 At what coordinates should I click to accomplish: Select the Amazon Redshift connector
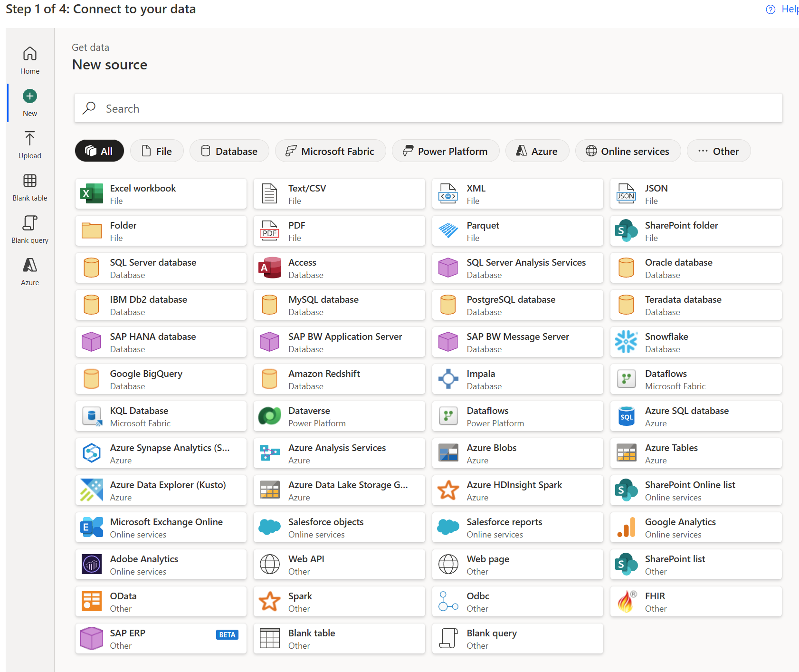point(339,379)
